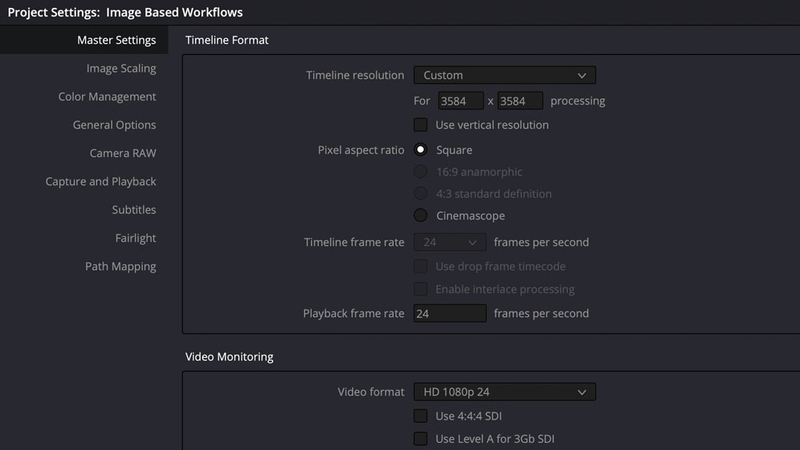The height and width of the screenshot is (450, 800).
Task: Open Fairlight settings page
Action: click(x=135, y=238)
